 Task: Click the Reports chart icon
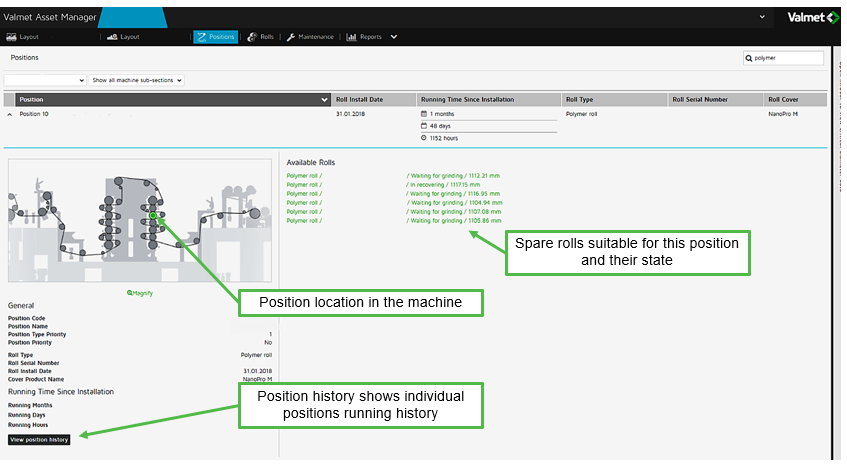352,37
